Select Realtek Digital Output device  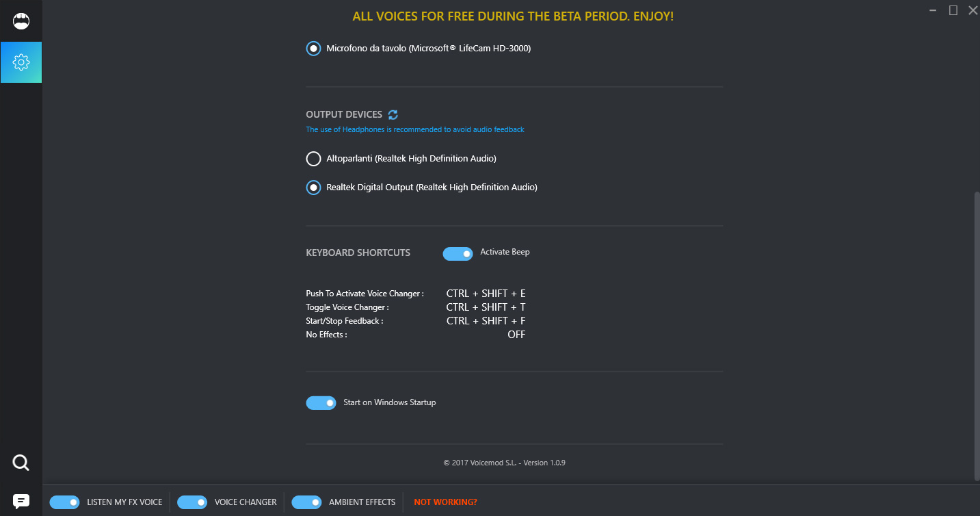(x=313, y=188)
